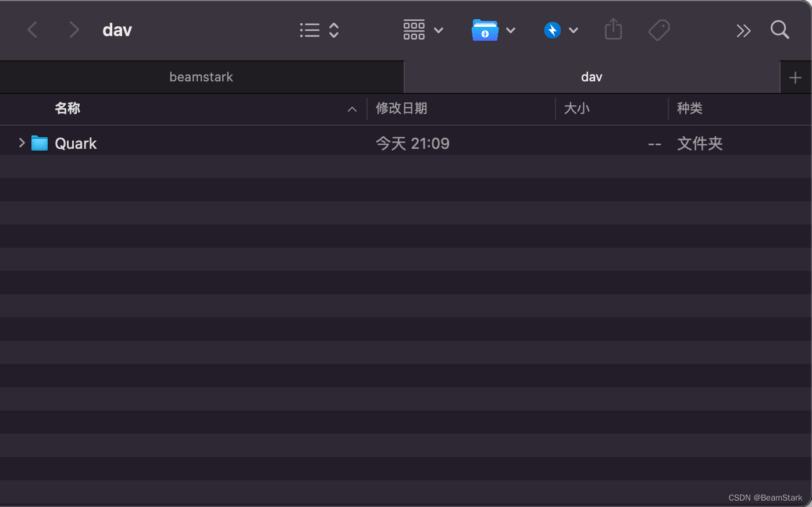
Task: Click the blue lightning bolt toolbar icon
Action: (x=552, y=30)
